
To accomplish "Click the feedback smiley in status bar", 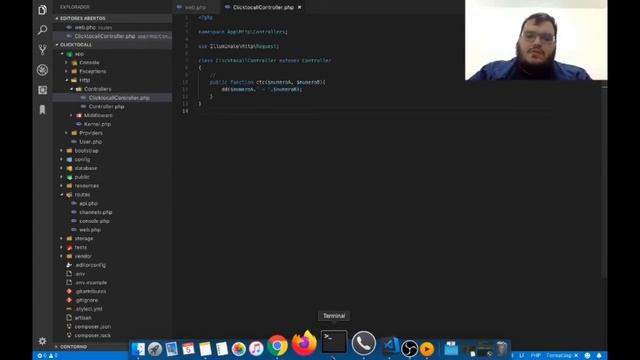I will 587,356.
